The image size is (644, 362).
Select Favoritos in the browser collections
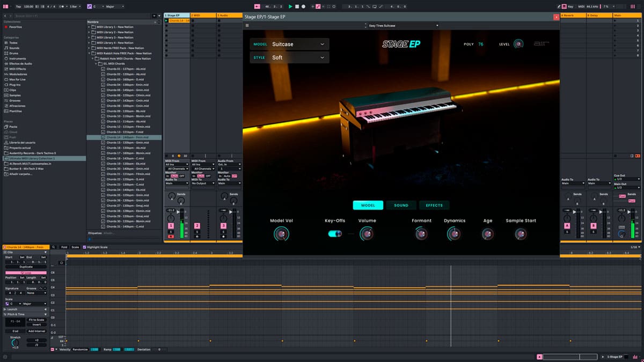(x=15, y=26)
